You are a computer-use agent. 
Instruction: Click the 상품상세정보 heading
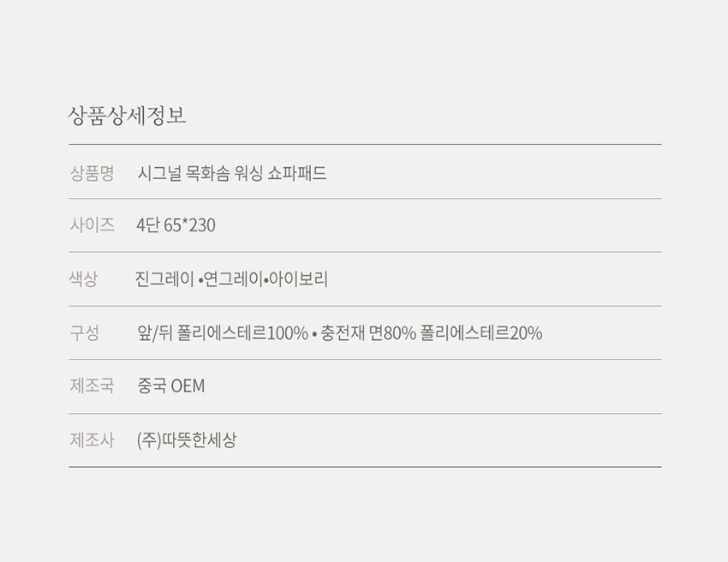(127, 116)
